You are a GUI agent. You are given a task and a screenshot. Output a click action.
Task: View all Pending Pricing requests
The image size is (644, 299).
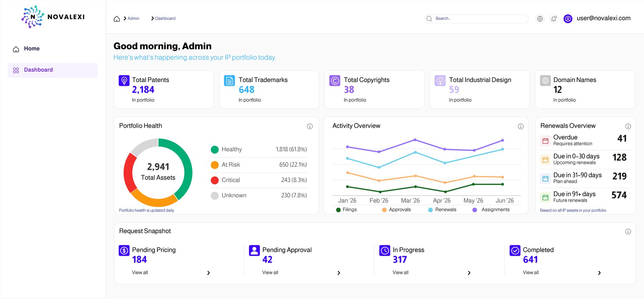tap(140, 273)
